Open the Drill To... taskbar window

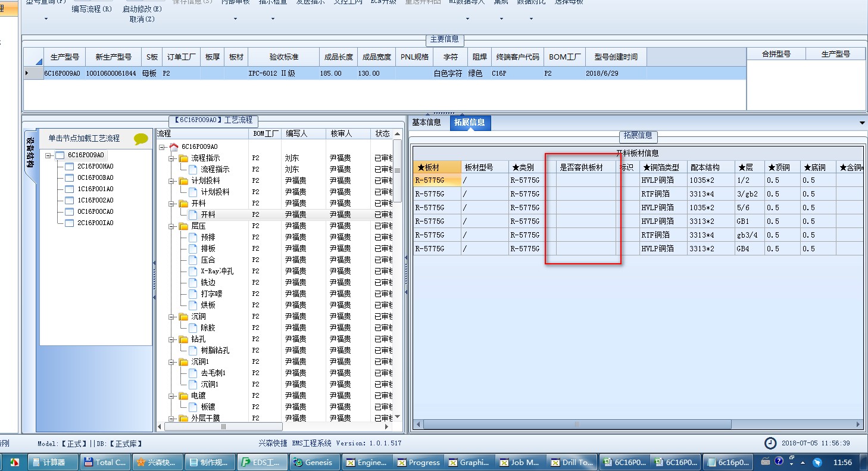[572, 462]
